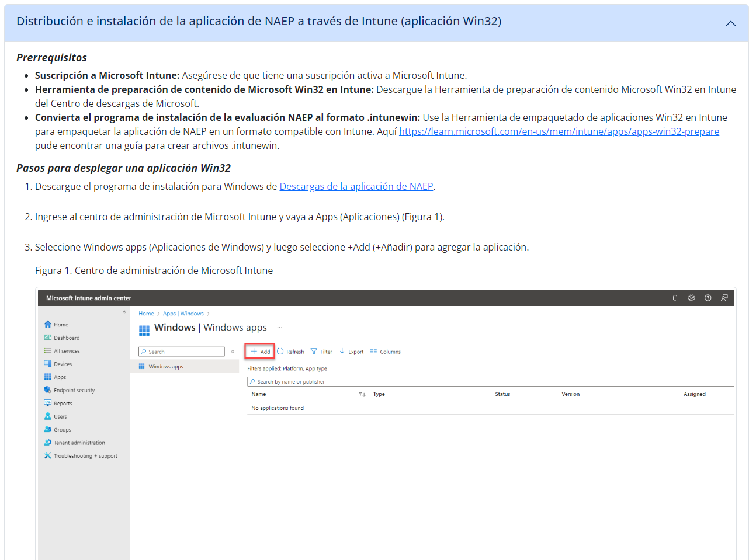Click the Filters applied: Platform, App type text
Viewport: 756px width, 560px height.
point(287,368)
